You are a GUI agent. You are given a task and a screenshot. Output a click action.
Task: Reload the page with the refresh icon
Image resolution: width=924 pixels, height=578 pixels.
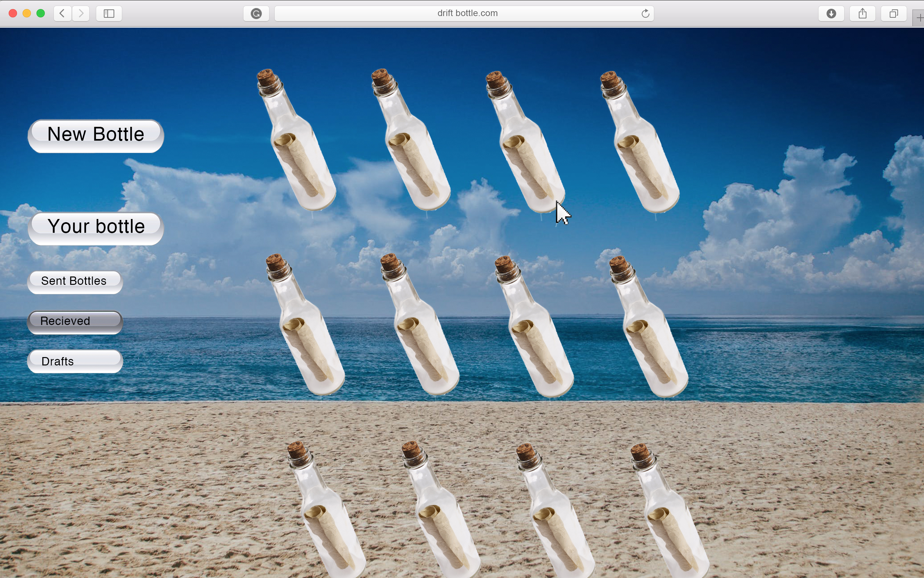(645, 13)
